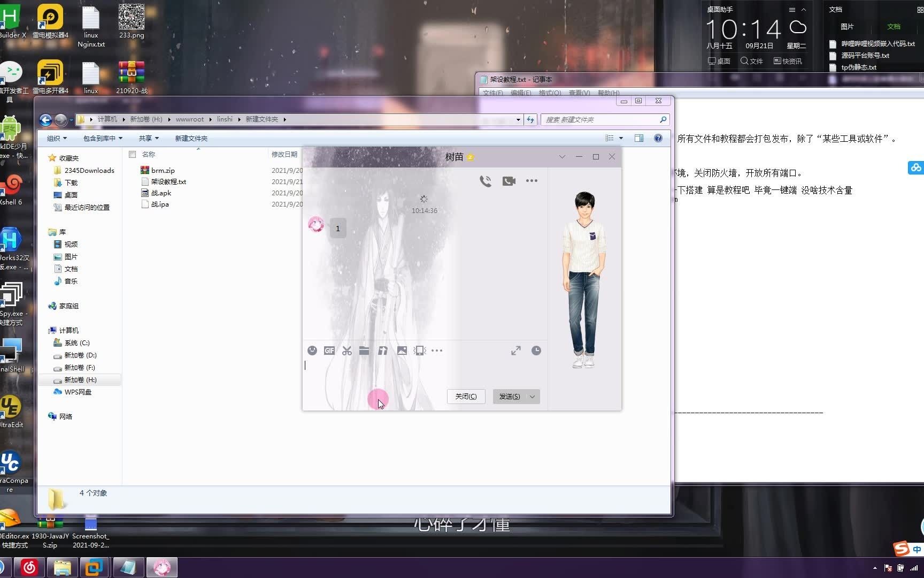Click the Send (发送) button
924x578 pixels.
coord(509,397)
